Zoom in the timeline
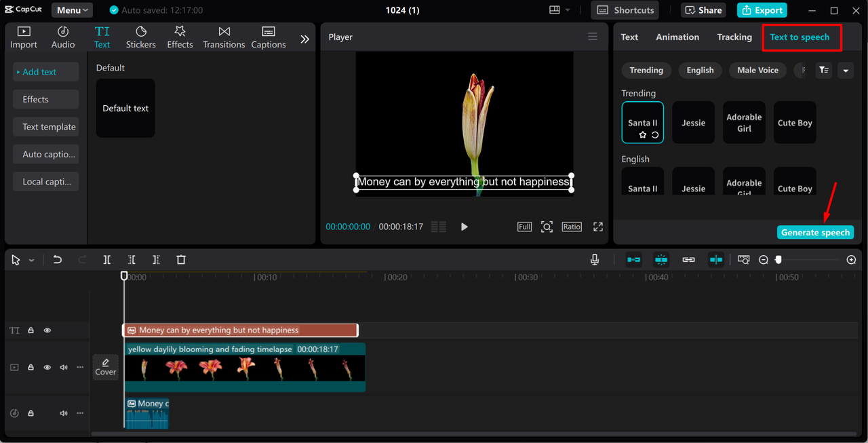 [x=852, y=260]
